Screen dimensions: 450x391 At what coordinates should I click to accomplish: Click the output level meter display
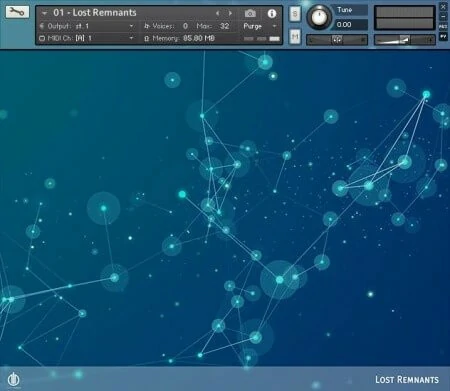(x=405, y=18)
